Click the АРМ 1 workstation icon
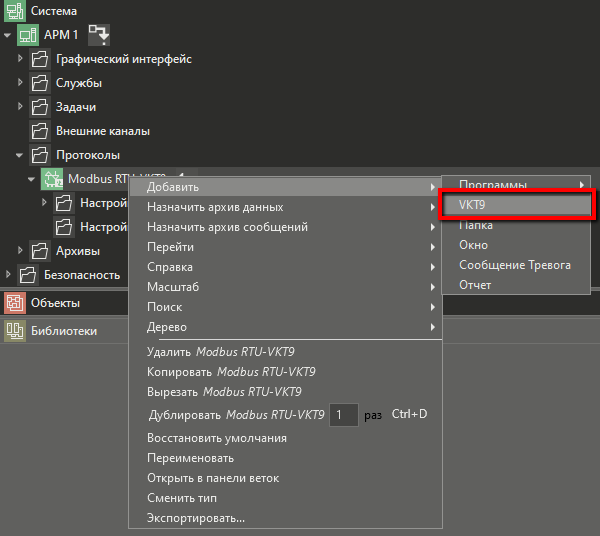Screen dimensions: 600x536 tap(27, 35)
